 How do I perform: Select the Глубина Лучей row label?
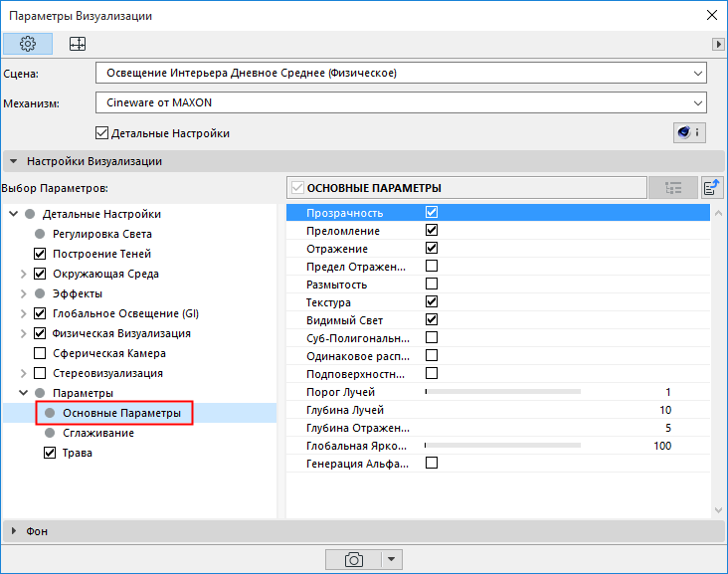[345, 410]
